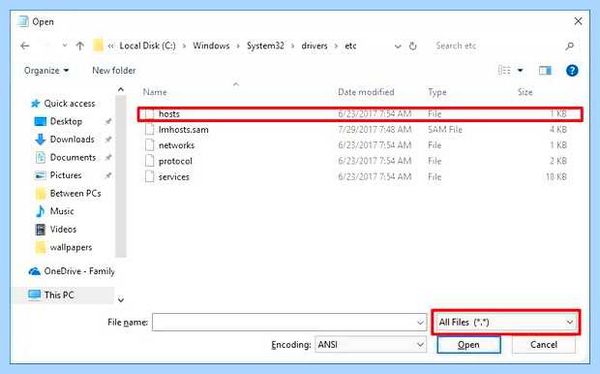600x374 pixels.
Task: Open Downloads in the sidebar
Action: coord(72,139)
